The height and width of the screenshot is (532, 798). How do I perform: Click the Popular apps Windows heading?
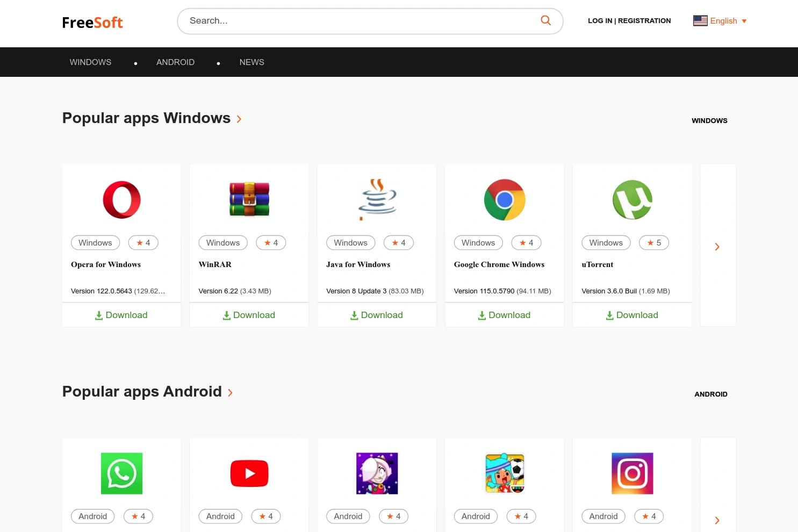pos(146,118)
